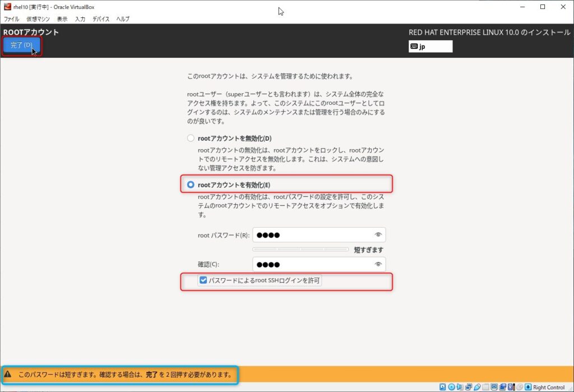Click the keyboard capture arrow icon near Right Control
This screenshot has height=392, width=574.
point(528,387)
